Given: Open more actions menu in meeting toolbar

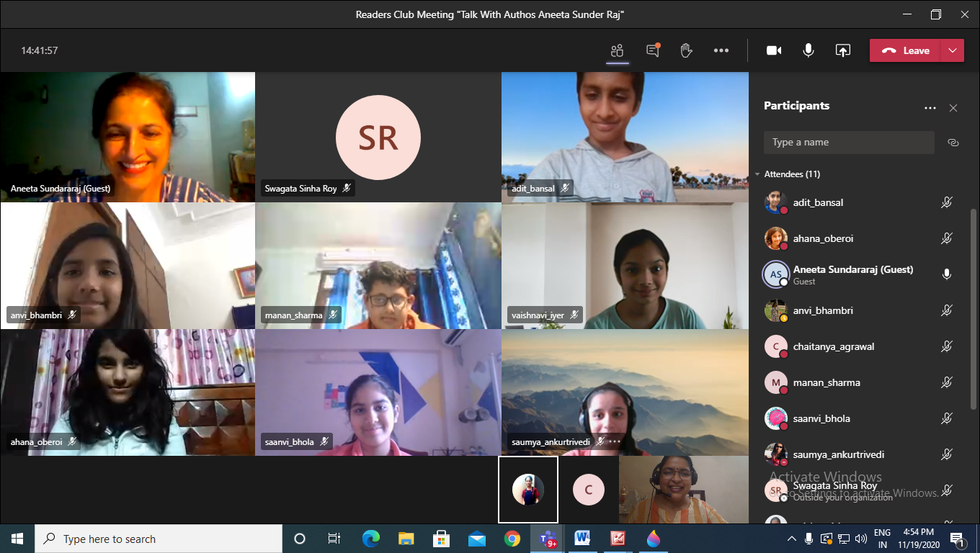Looking at the screenshot, I should coord(721,50).
